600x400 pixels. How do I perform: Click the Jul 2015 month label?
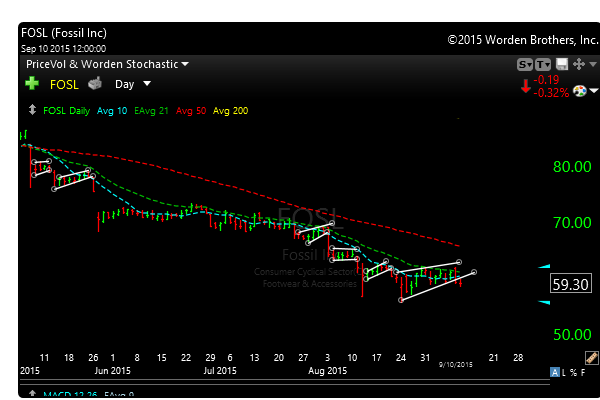coord(220,371)
